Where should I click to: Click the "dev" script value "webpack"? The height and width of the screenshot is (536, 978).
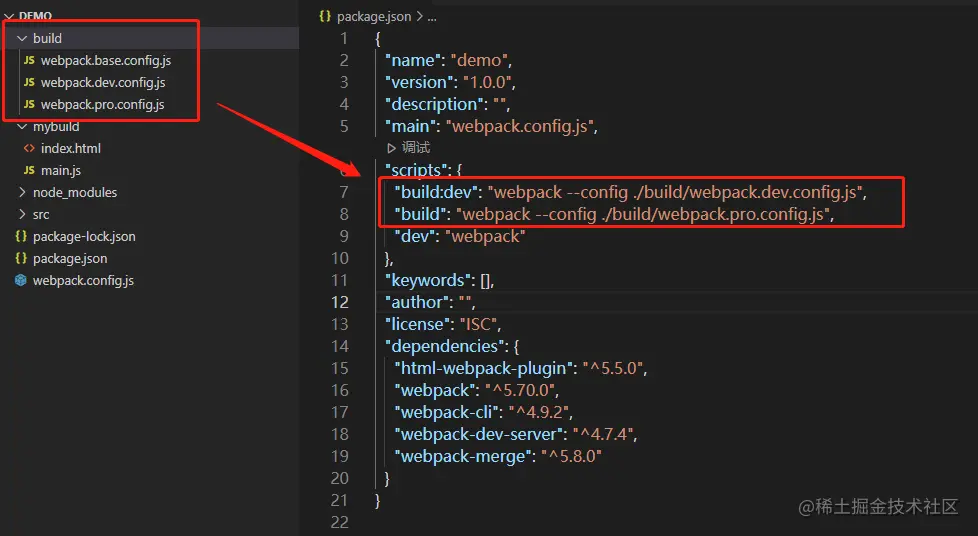pyautogui.click(x=485, y=236)
